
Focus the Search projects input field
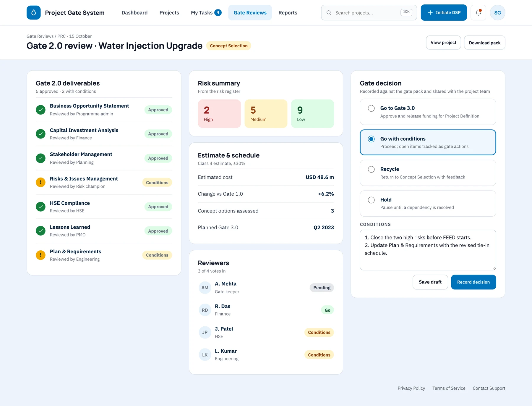tap(369, 13)
